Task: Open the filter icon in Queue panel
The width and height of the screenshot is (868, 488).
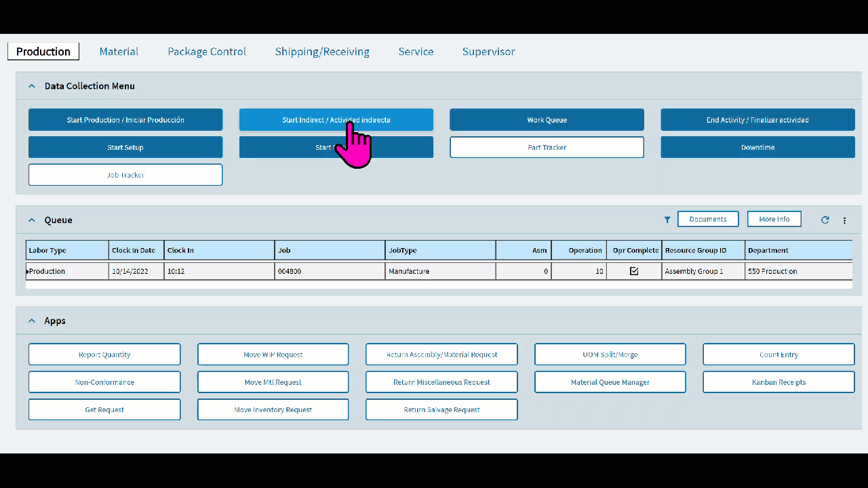Action: (x=667, y=220)
